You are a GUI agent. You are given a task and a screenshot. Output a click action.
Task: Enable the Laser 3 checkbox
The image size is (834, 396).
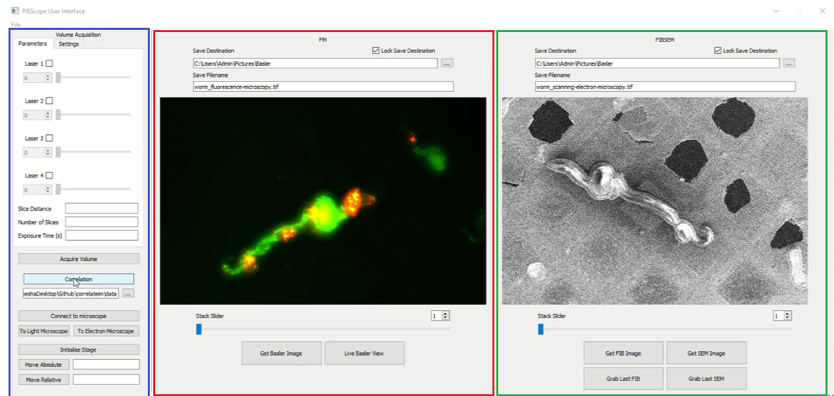point(49,138)
